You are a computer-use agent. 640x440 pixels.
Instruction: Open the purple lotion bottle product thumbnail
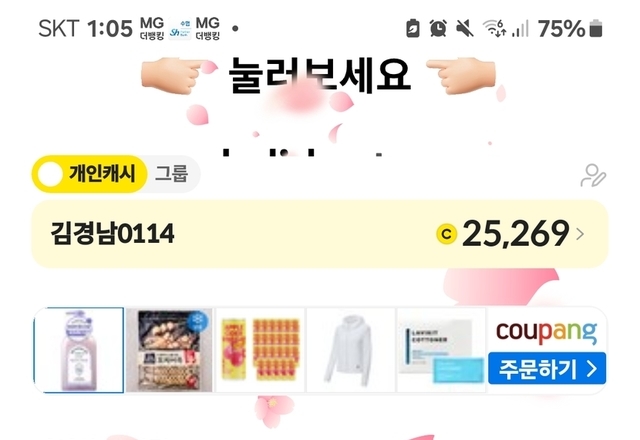click(78, 350)
